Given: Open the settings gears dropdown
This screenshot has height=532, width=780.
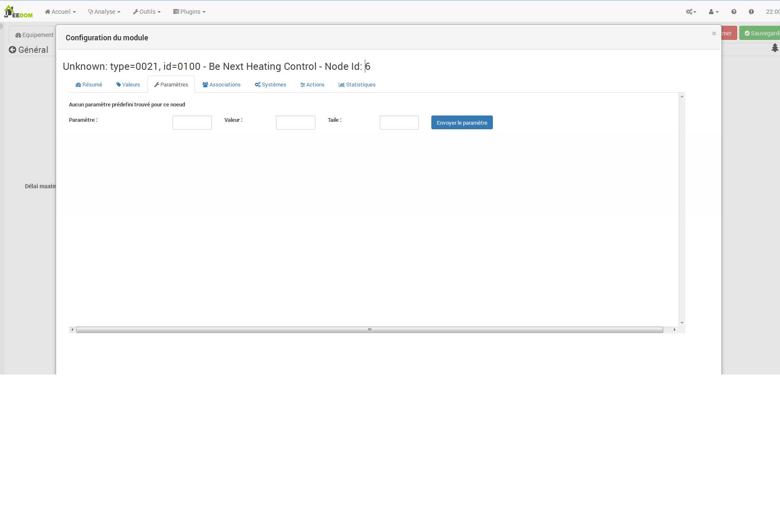Looking at the screenshot, I should pos(691,12).
